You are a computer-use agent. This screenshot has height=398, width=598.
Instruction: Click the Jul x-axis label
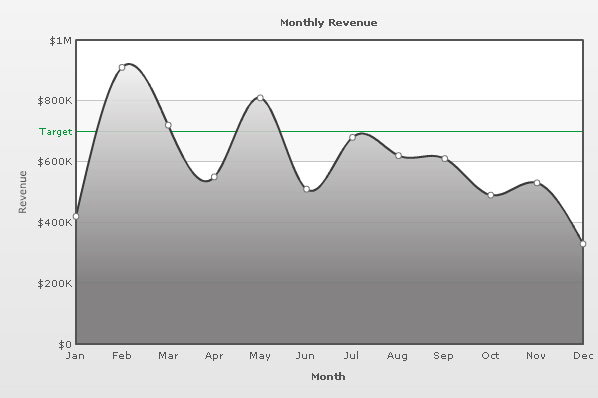click(x=351, y=356)
